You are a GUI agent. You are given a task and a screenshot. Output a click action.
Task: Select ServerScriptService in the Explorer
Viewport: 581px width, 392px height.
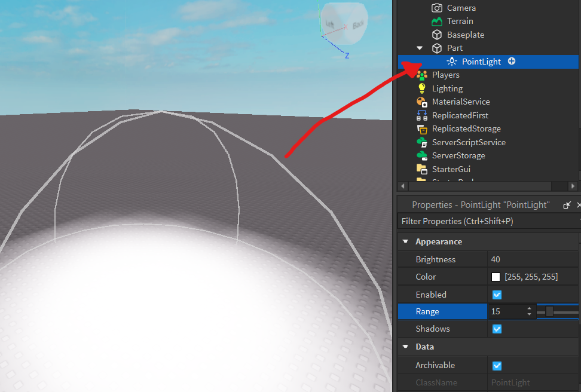[x=469, y=142]
